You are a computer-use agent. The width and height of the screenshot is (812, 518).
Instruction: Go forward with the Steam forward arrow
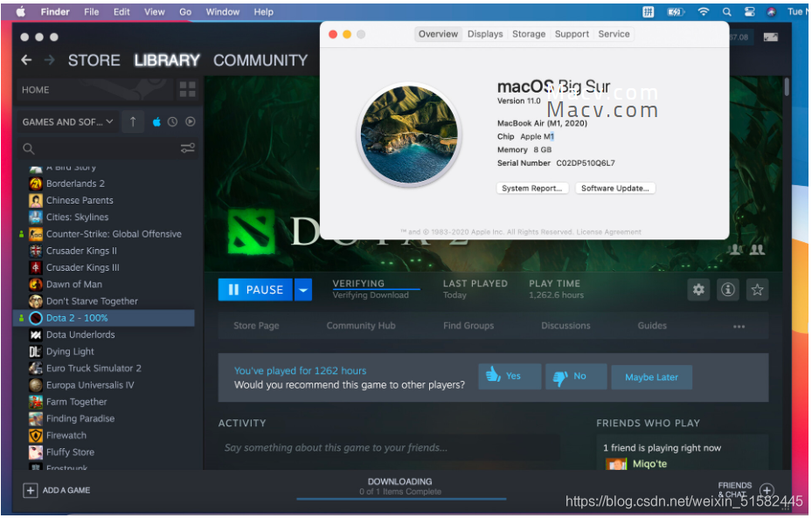[x=50, y=60]
